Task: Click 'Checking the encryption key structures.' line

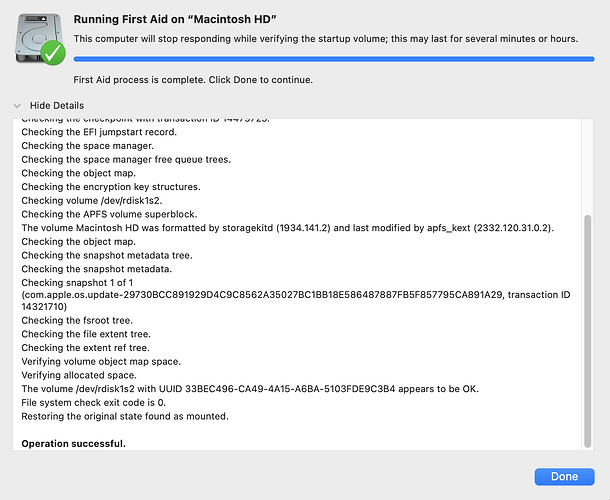Action: [x=111, y=187]
